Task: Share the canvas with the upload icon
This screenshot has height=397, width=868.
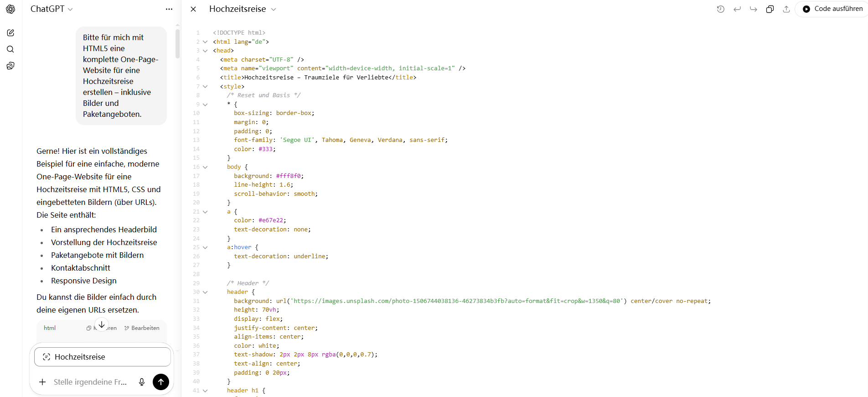Action: [x=786, y=9]
